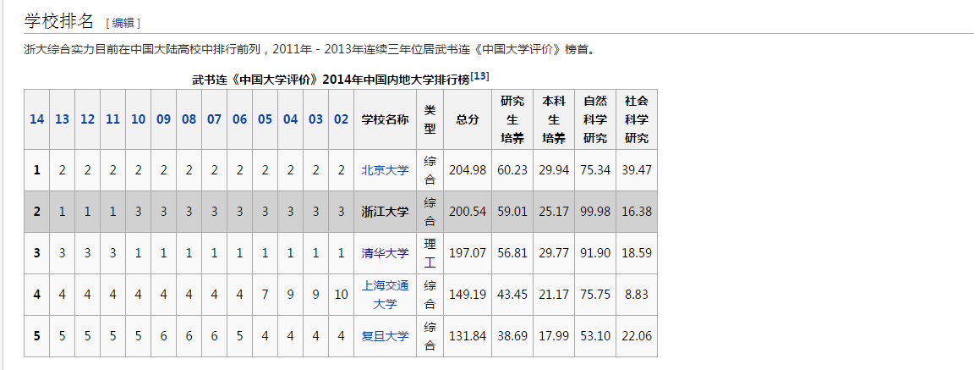
Task: Select value 8.83 in 上海交通大学 row
Action: 637,295
